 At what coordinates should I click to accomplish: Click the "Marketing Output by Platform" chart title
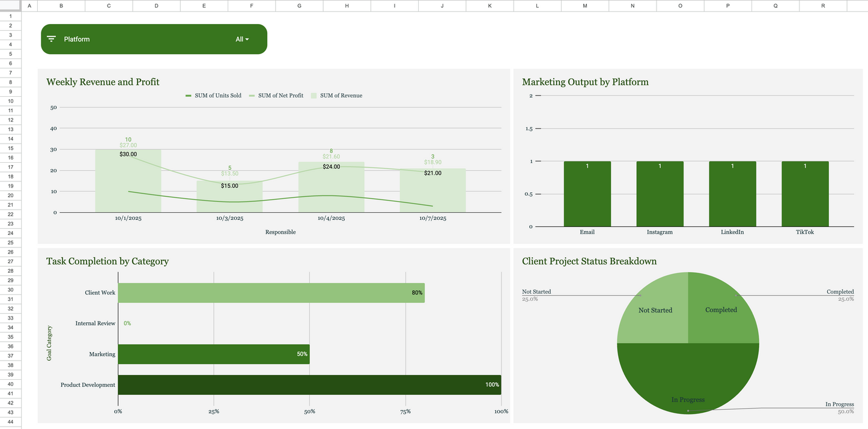point(586,82)
